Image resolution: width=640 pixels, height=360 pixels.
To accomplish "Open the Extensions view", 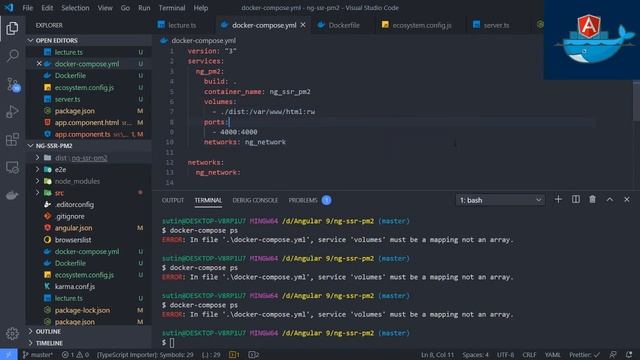I will 12,139.
